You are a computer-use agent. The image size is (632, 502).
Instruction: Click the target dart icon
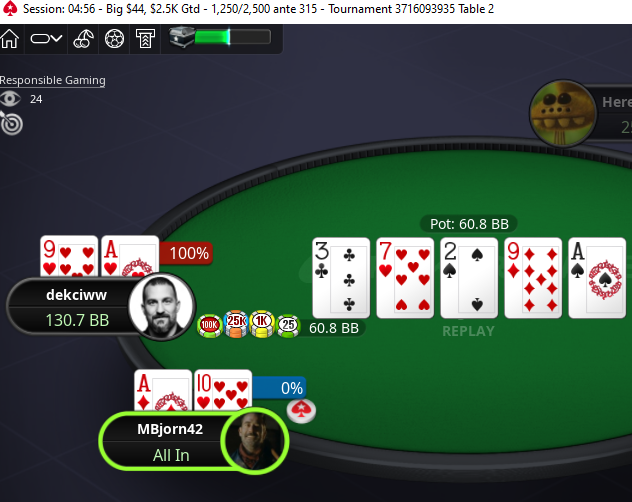11,123
